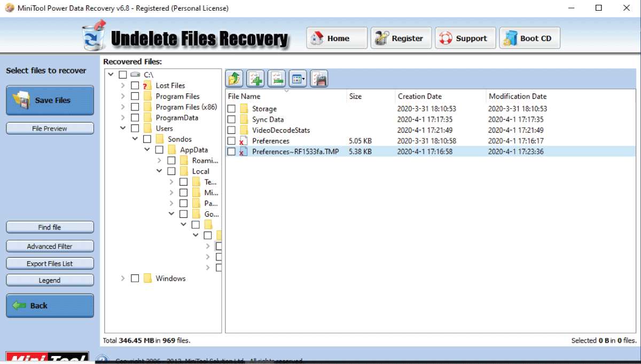Click the AppData folder icon in tree
641x364 pixels.
click(x=172, y=149)
